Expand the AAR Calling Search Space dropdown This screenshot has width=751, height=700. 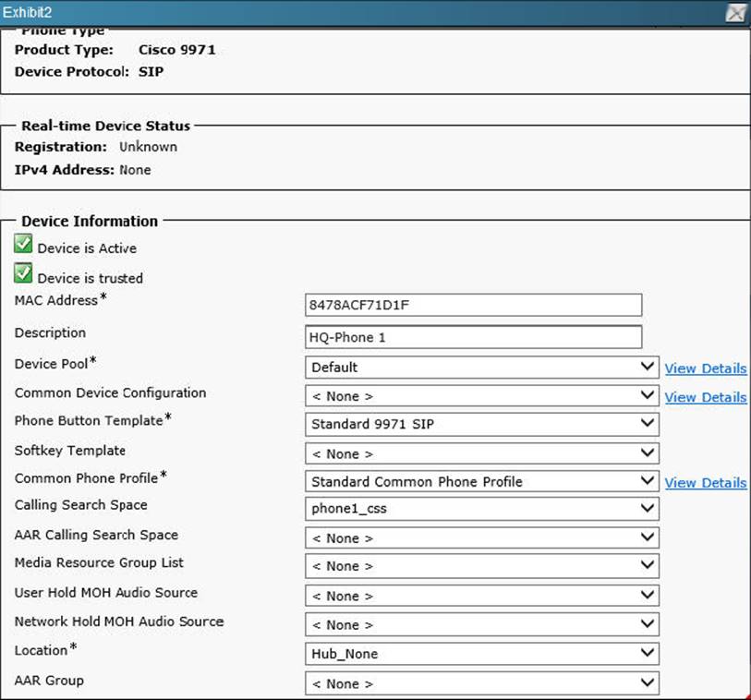481,538
